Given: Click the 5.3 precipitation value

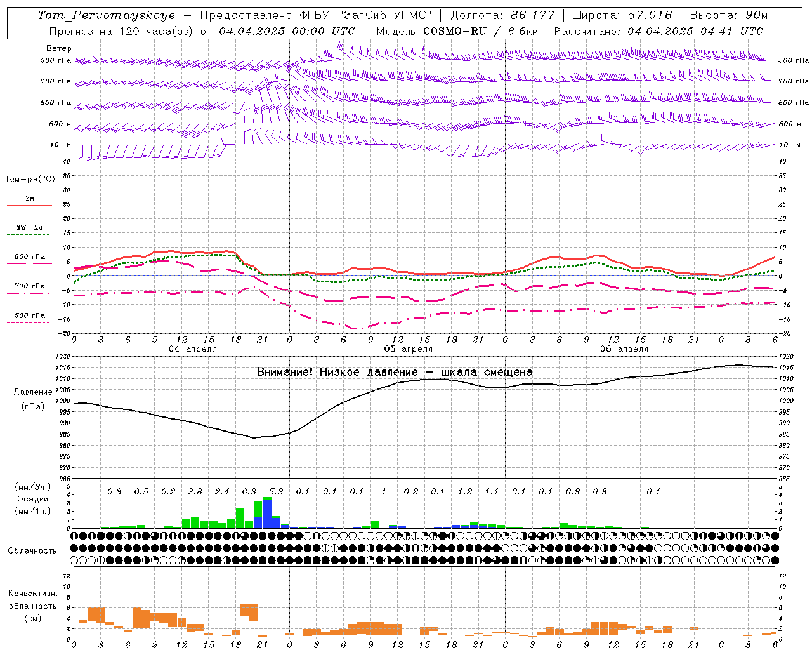Looking at the screenshot, I should tap(276, 491).
